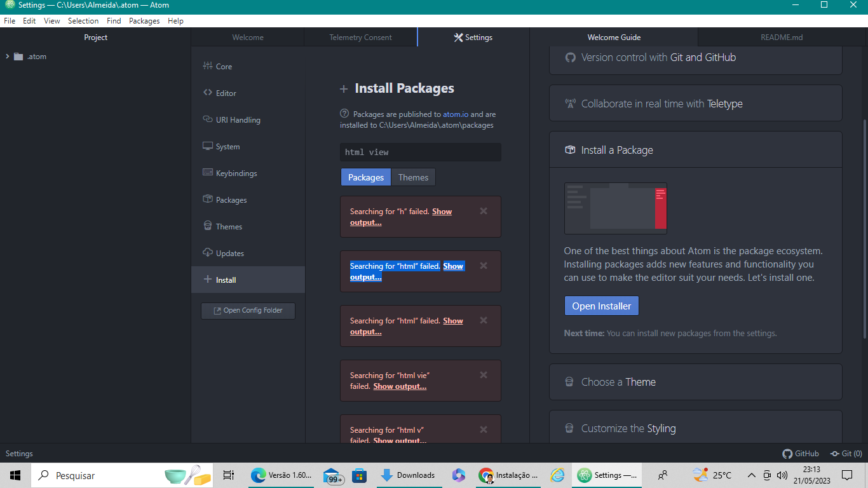Dismiss the highlighted Searching for "html" failed error
868x488 pixels.
(484, 266)
